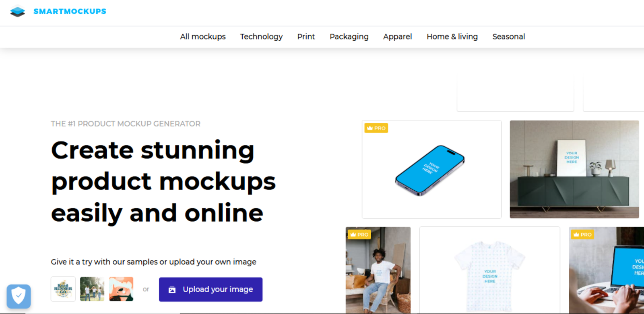Viewport: 644px width, 314px height.
Task: Open the Technology category
Action: click(x=261, y=37)
